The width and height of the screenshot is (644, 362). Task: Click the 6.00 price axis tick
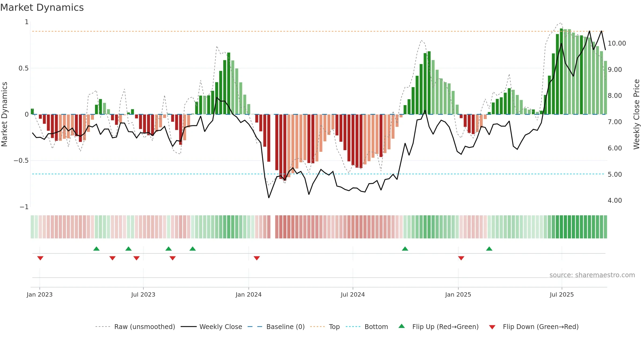tap(615, 148)
